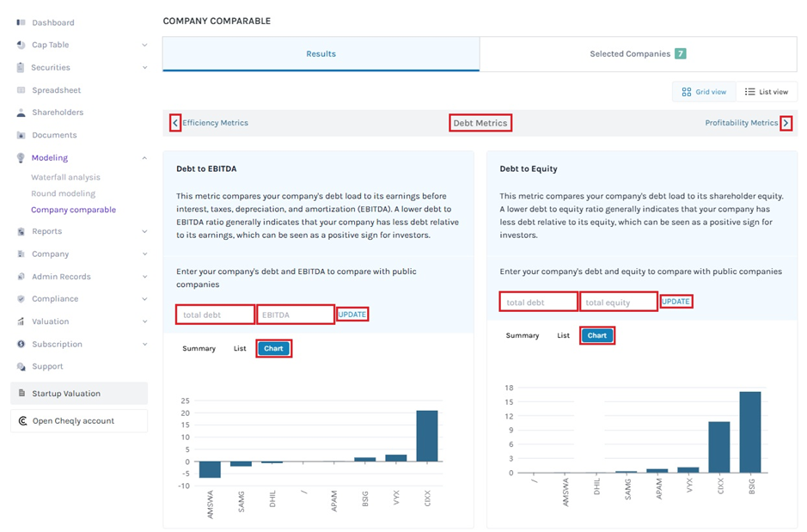The width and height of the screenshot is (807, 532).
Task: Click the Spreadsheet icon in sidebar
Action: point(21,90)
